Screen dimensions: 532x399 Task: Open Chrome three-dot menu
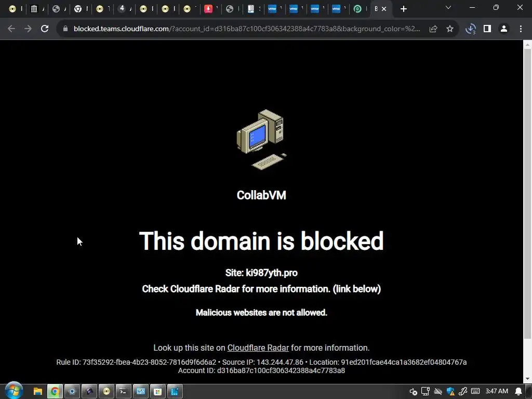521,29
